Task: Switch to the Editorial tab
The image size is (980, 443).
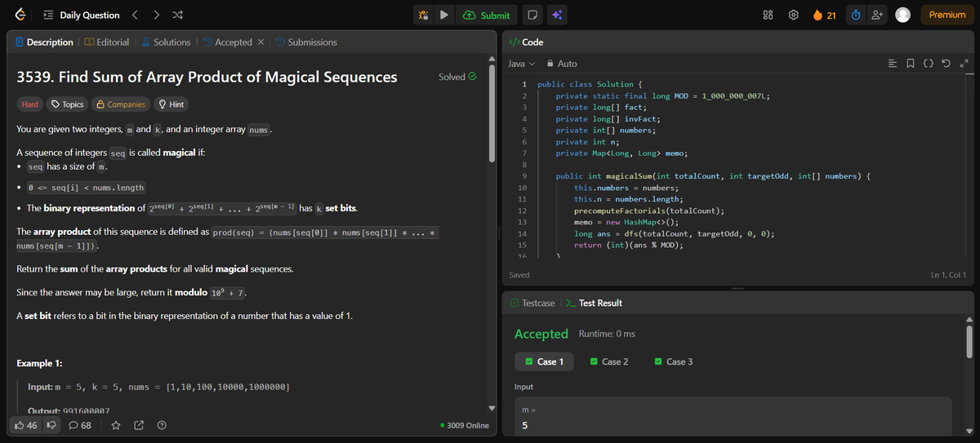Action: click(x=107, y=42)
